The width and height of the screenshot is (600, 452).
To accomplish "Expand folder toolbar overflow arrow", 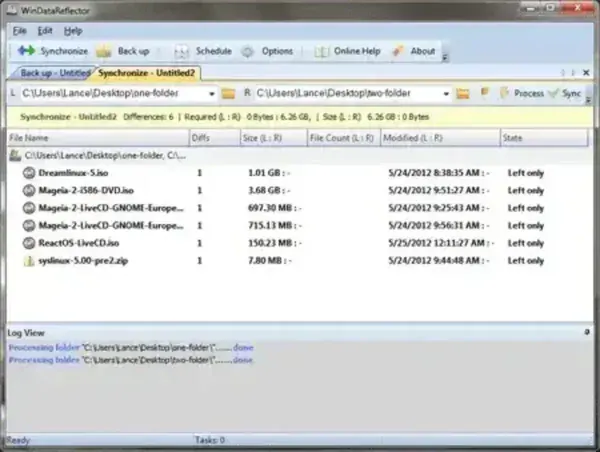I will click(588, 100).
